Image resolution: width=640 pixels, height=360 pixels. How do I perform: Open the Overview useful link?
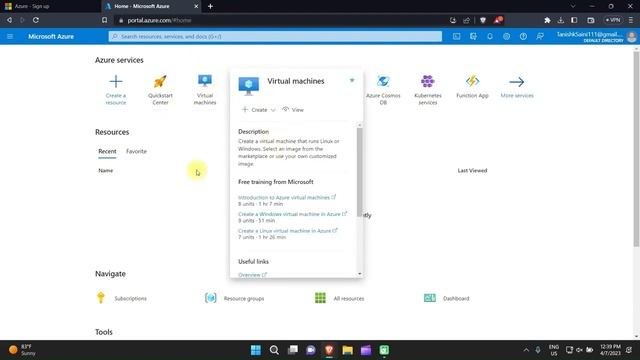[x=252, y=275]
